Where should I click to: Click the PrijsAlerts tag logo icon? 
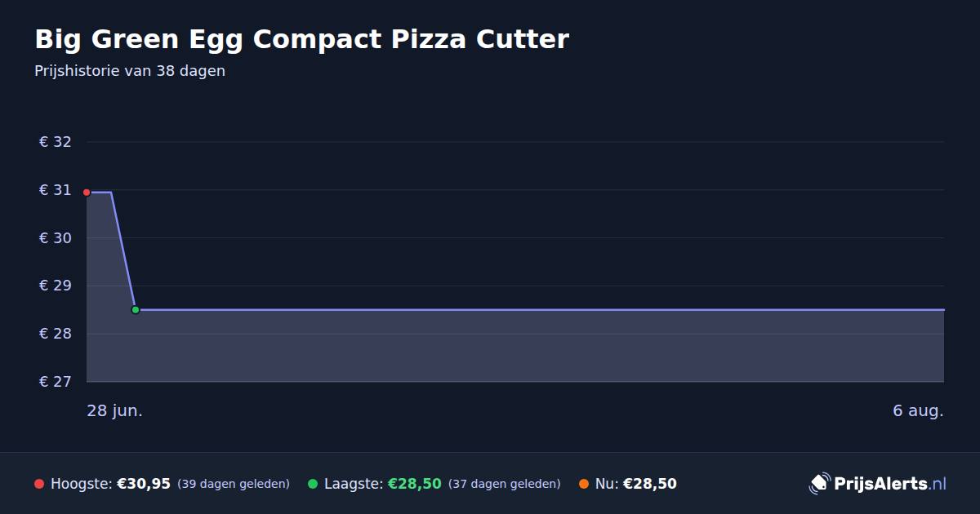click(x=819, y=484)
